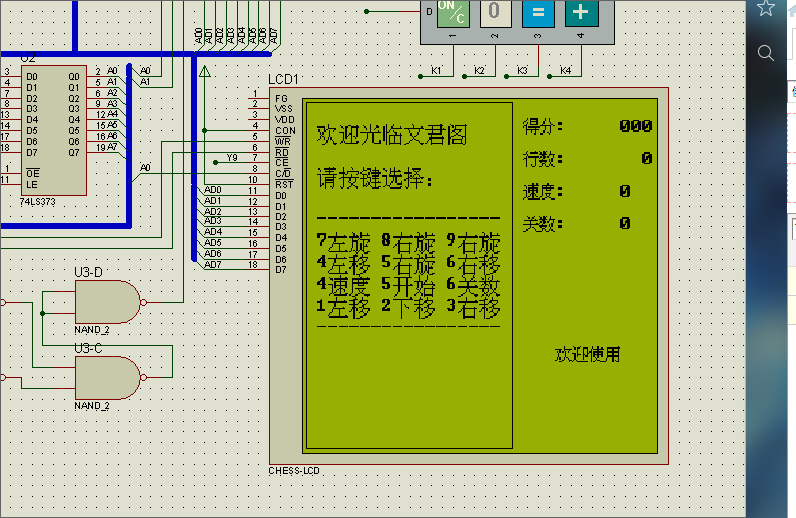Click the Y9 net label on CE pin

[x=232, y=157]
